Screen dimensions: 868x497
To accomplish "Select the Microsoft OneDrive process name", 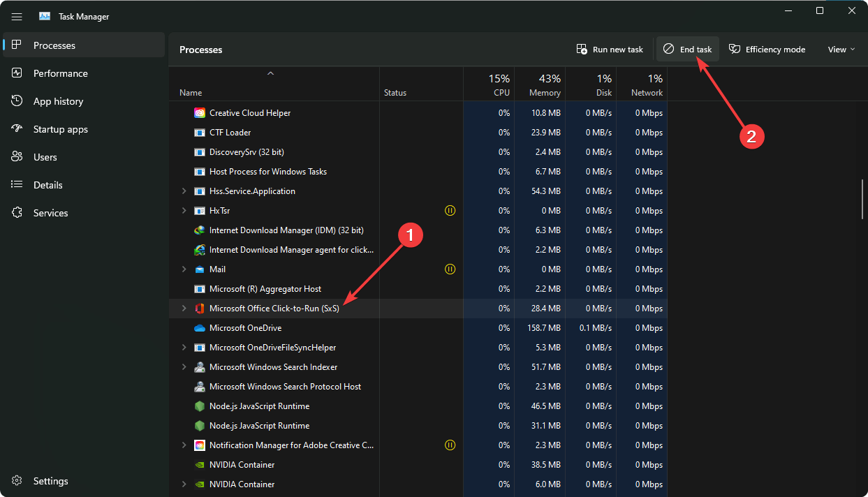I will (245, 328).
